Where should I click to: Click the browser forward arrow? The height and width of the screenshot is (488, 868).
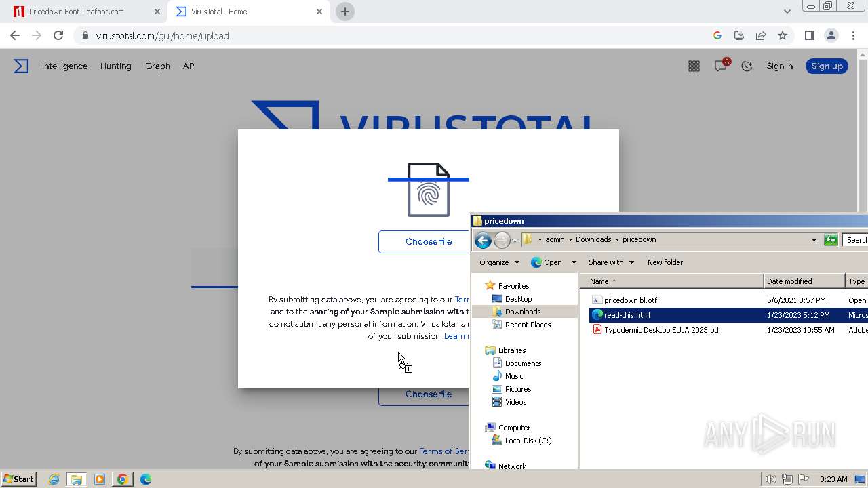(37, 35)
